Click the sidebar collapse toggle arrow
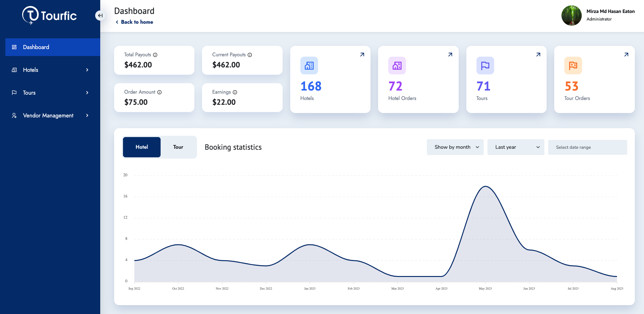The image size is (644, 314). (100, 15)
